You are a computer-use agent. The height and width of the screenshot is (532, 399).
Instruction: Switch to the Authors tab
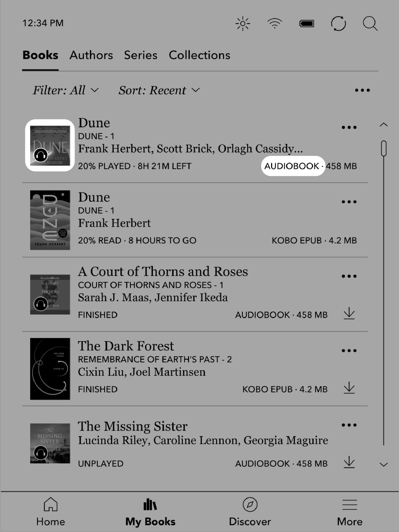[92, 55]
